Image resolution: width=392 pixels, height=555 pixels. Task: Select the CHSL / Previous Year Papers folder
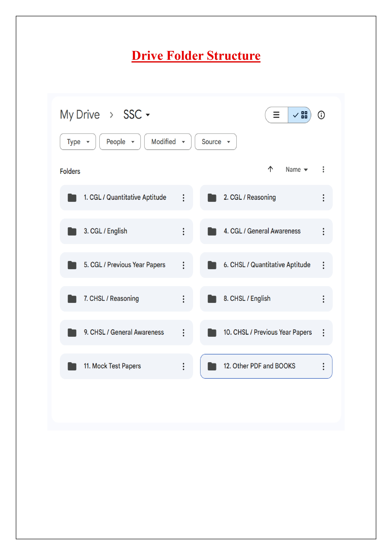[x=266, y=332]
